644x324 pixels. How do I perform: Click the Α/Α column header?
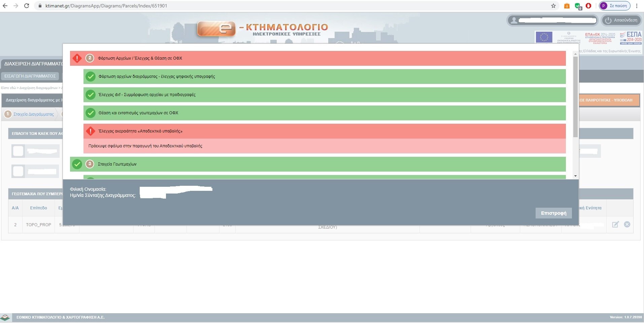15,208
